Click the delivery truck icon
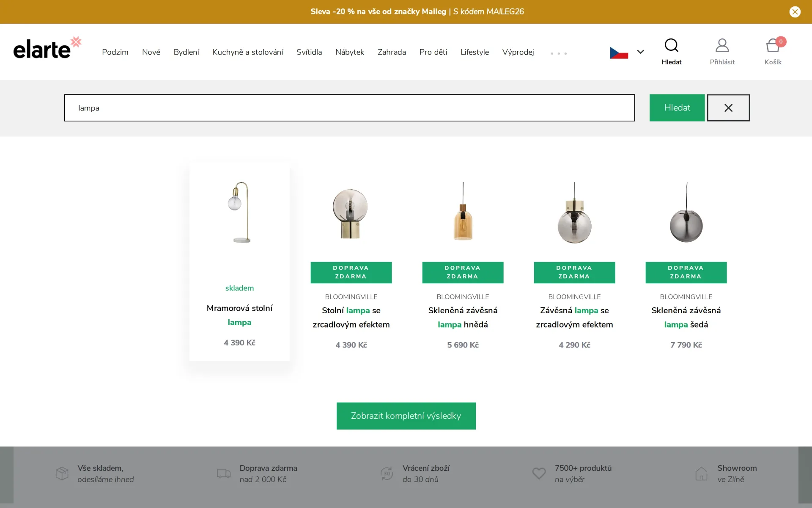Image resolution: width=812 pixels, height=508 pixels. pyautogui.click(x=224, y=473)
